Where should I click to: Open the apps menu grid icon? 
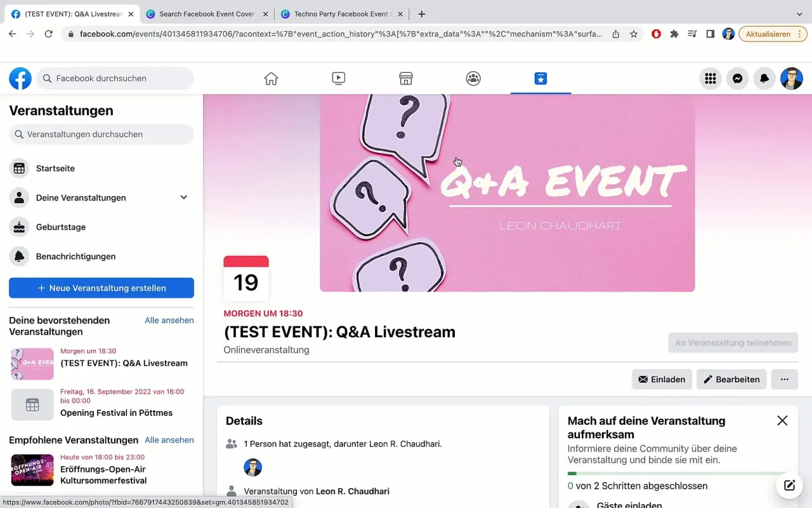[x=710, y=78]
